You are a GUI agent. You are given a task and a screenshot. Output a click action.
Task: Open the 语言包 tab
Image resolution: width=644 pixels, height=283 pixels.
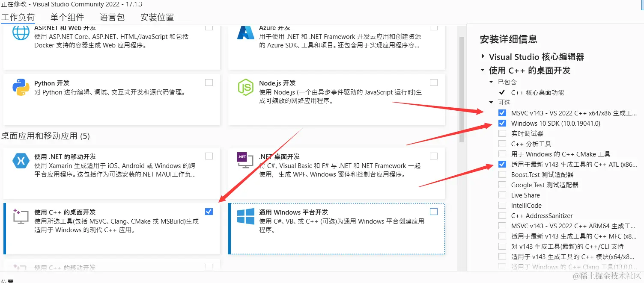(112, 17)
